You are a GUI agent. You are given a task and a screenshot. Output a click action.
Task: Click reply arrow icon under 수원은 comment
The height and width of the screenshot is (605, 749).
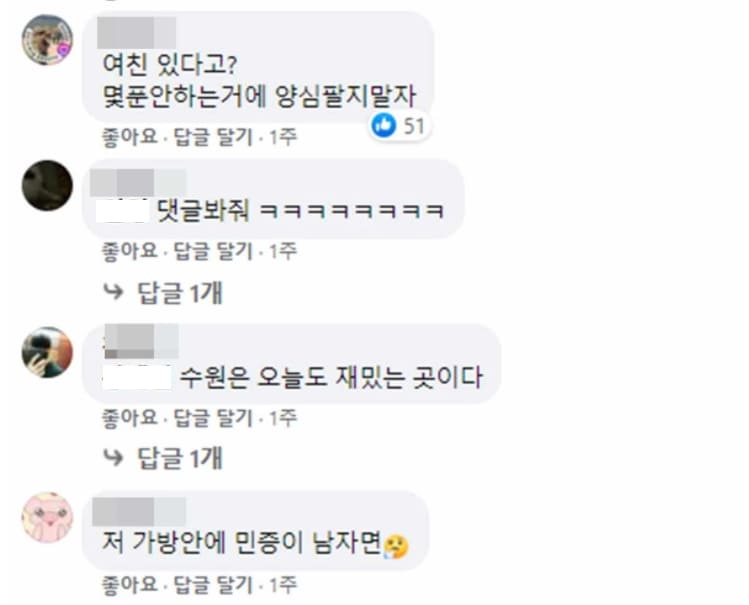coord(113,457)
